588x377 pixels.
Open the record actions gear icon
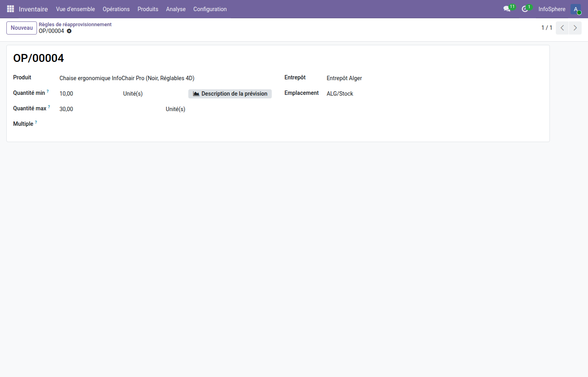69,31
